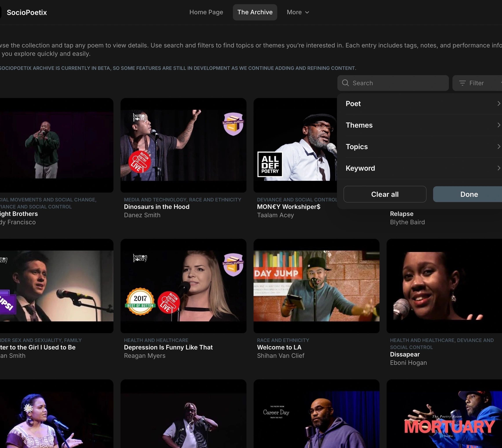Click the search magnifier icon
Screen dimensions: 502x448
tap(345, 83)
